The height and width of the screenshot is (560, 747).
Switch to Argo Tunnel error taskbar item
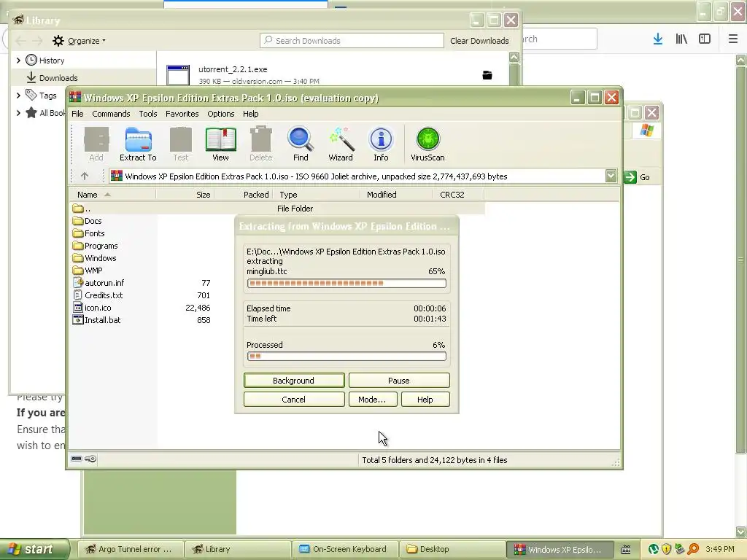pyautogui.click(x=130, y=549)
